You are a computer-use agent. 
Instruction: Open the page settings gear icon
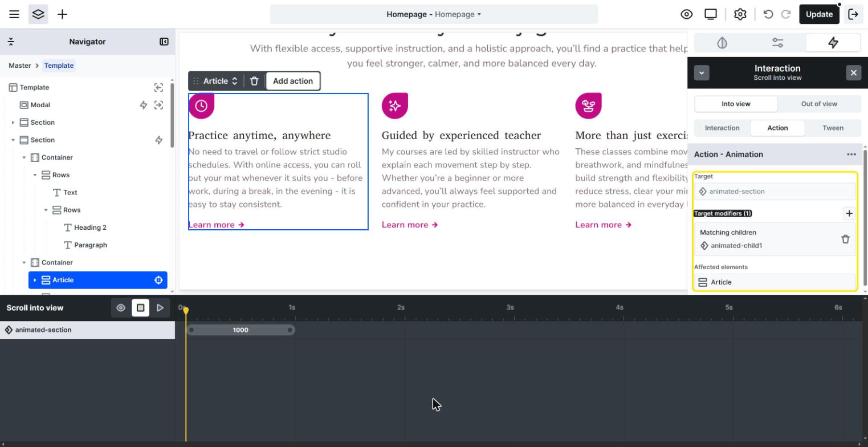click(740, 14)
